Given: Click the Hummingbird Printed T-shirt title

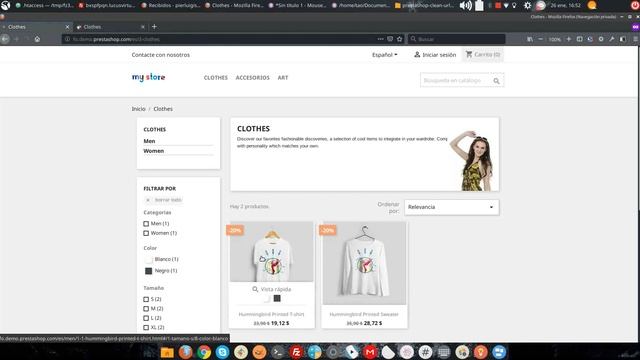Looking at the screenshot, I should coord(271,314).
